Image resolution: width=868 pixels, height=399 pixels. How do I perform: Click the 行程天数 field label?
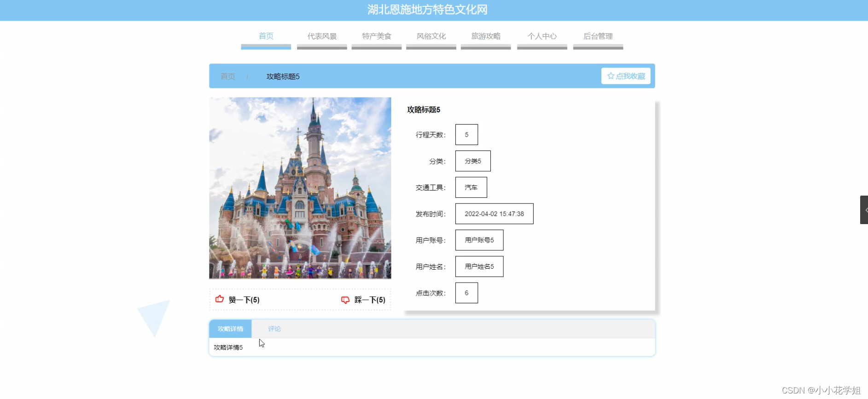point(431,135)
